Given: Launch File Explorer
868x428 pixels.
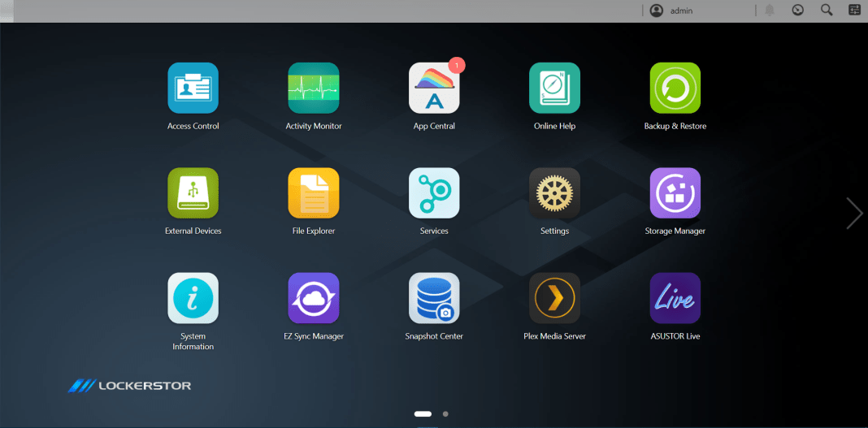Looking at the screenshot, I should [x=314, y=193].
